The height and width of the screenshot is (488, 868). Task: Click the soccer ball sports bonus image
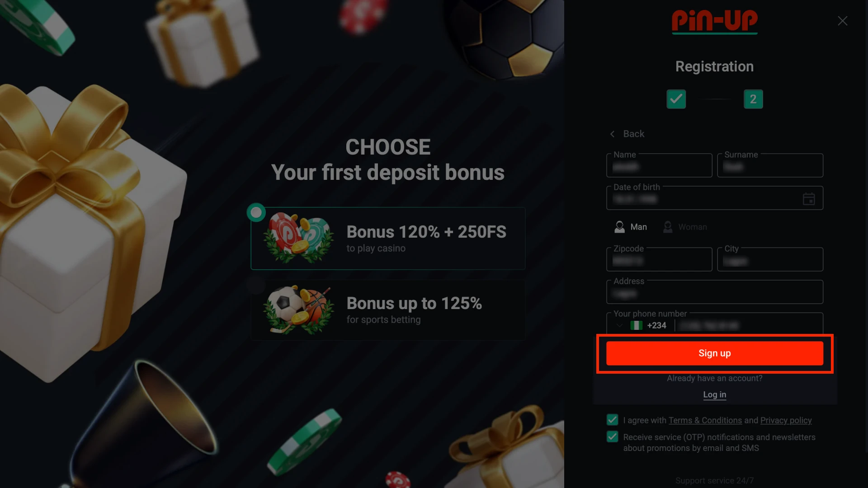(x=299, y=310)
